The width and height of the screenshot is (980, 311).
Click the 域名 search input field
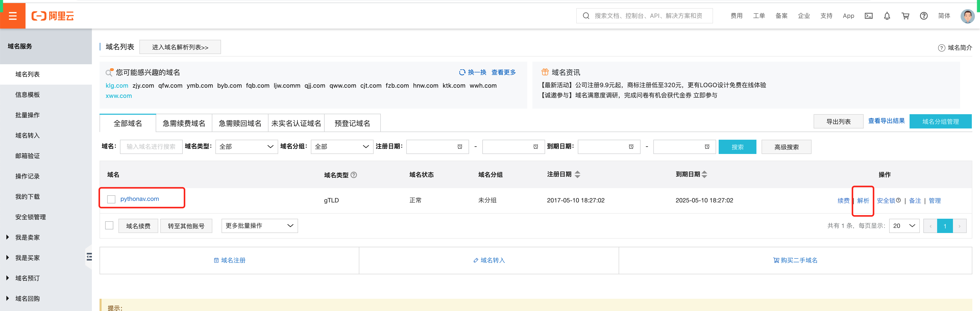[x=151, y=147]
